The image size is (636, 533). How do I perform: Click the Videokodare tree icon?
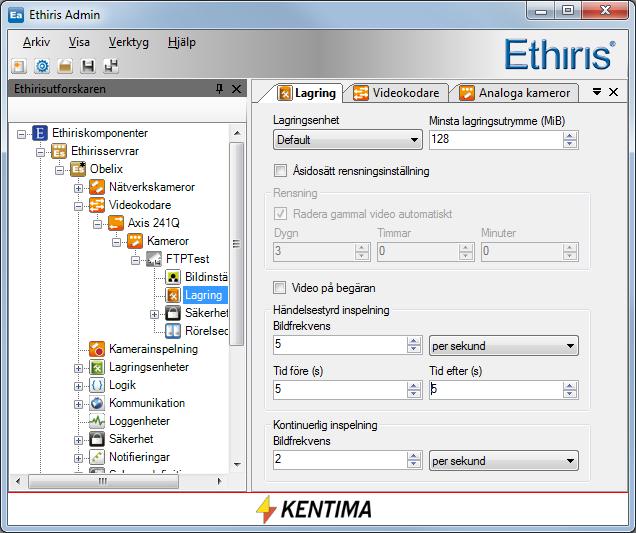[97, 205]
